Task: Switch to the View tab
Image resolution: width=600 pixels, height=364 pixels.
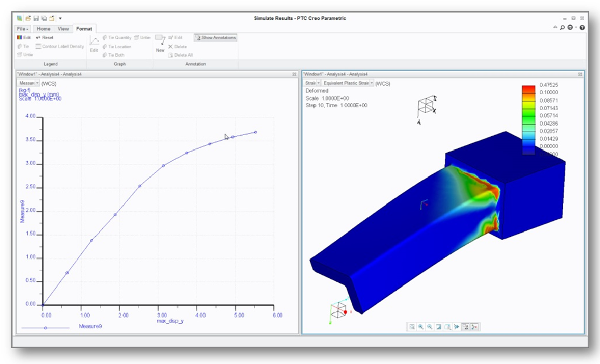Action: (63, 28)
